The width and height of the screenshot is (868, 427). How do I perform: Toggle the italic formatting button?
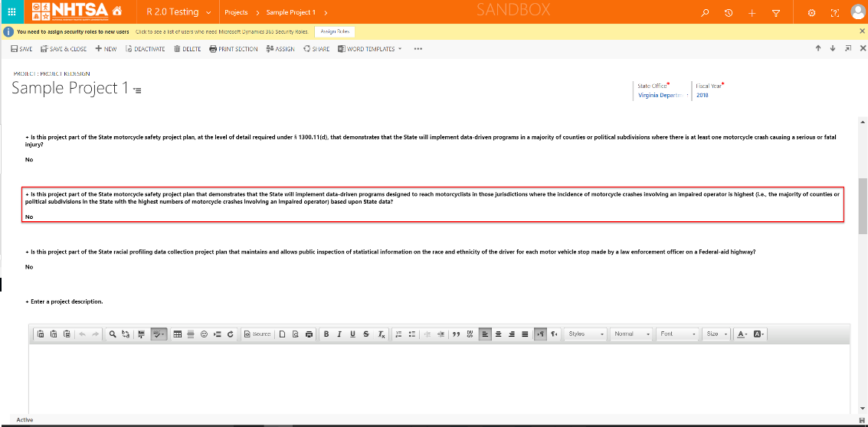339,334
